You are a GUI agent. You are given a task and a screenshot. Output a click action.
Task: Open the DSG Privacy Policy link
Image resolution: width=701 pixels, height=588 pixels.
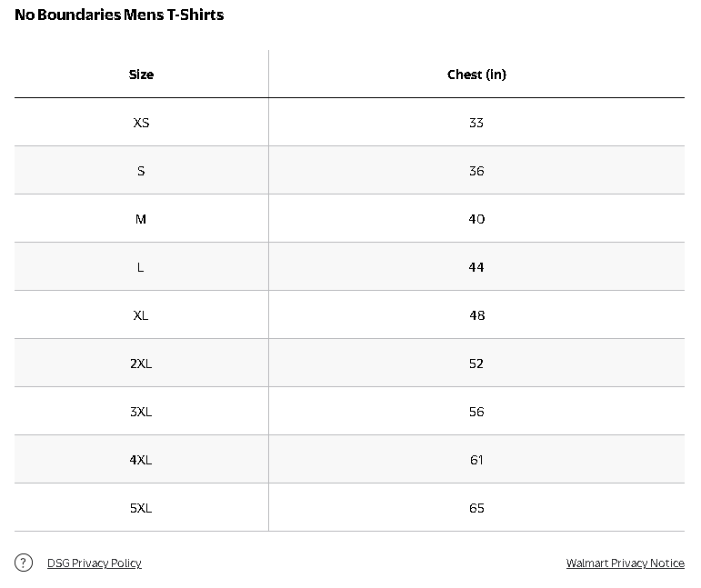pos(95,563)
